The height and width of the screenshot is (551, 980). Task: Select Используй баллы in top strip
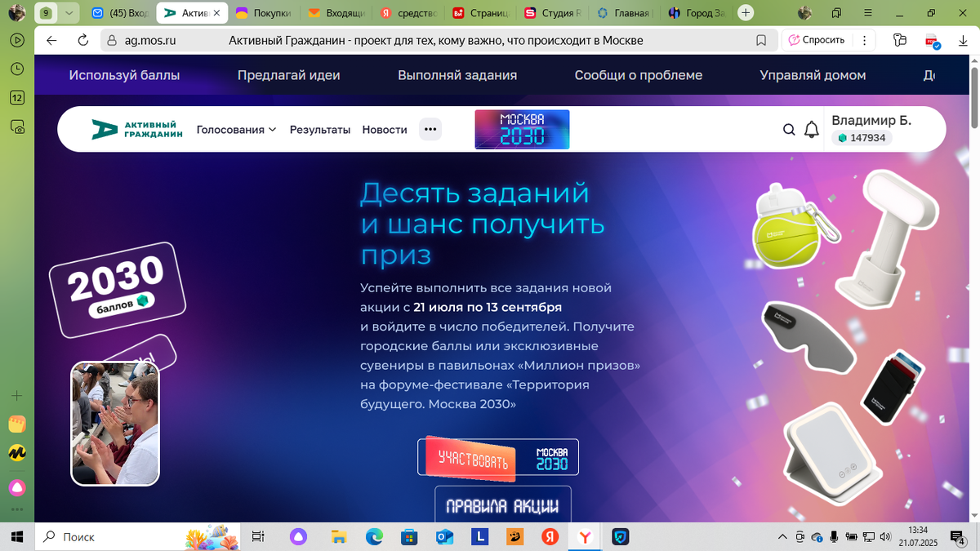point(124,75)
